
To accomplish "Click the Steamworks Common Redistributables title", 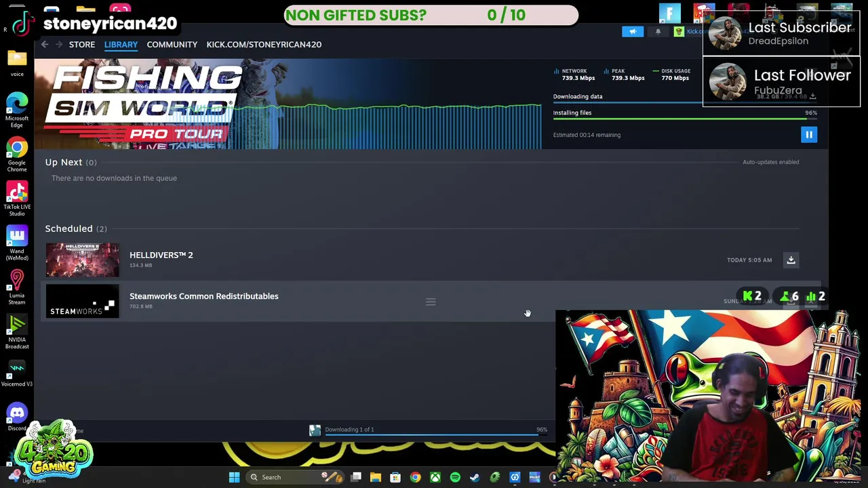I will 204,296.
